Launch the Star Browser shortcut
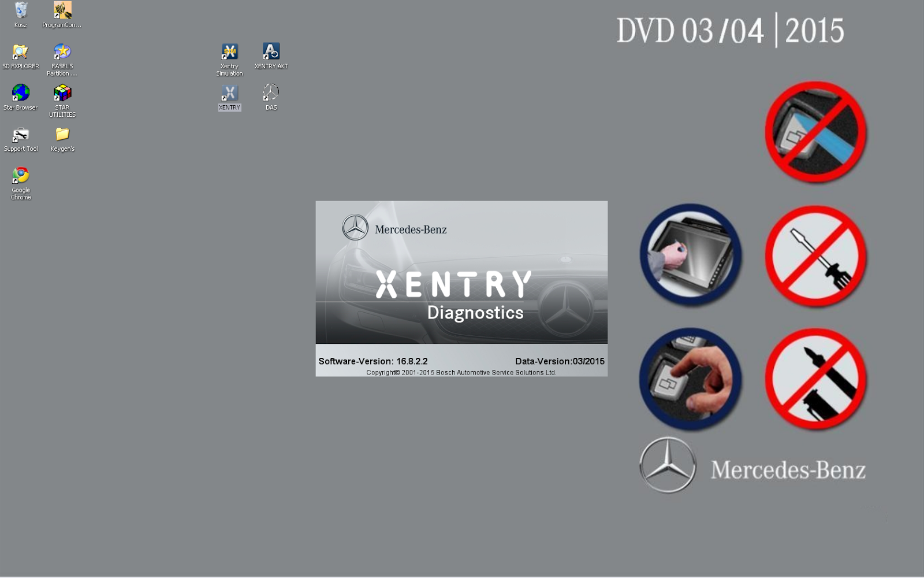 tap(21, 97)
